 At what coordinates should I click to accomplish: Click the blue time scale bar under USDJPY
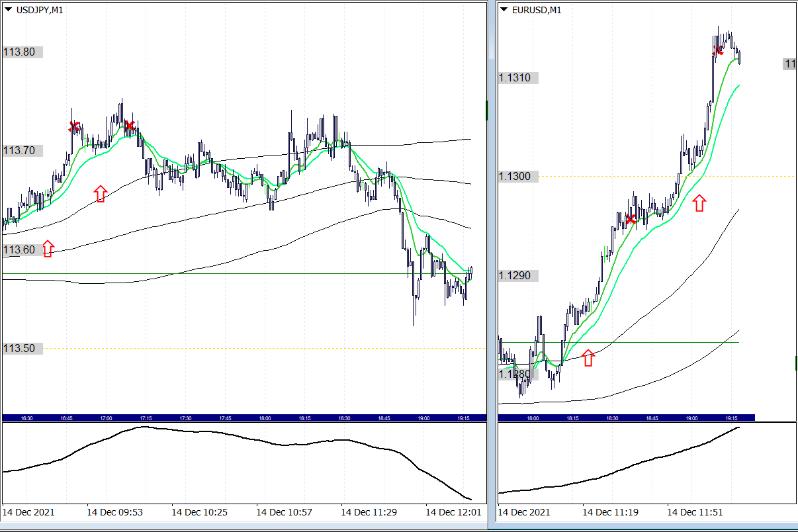coord(244,418)
